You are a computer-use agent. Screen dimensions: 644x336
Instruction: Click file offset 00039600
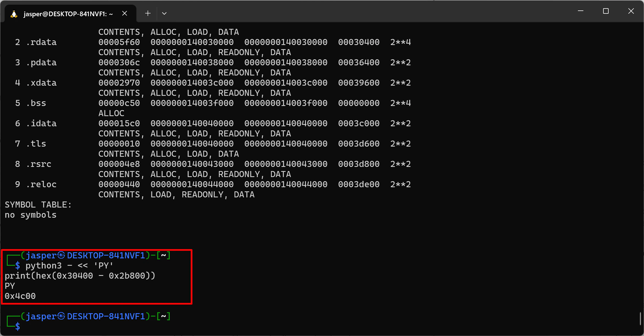(x=359, y=83)
